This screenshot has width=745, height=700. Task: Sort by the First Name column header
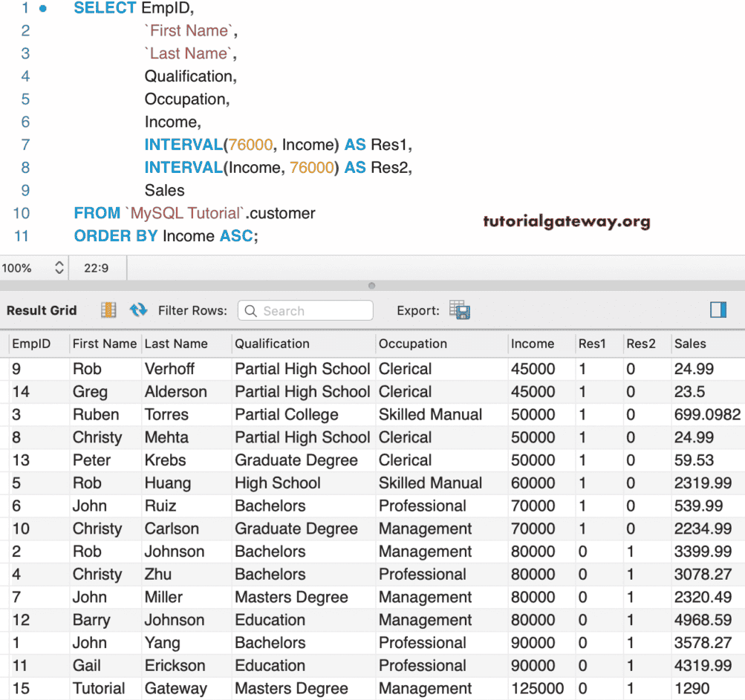point(105,344)
